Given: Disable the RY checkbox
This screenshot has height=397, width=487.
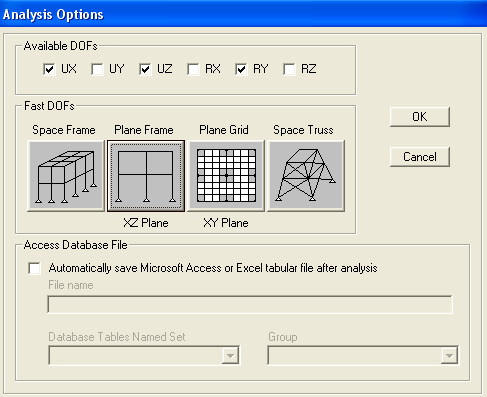Looking at the screenshot, I should coord(241,69).
